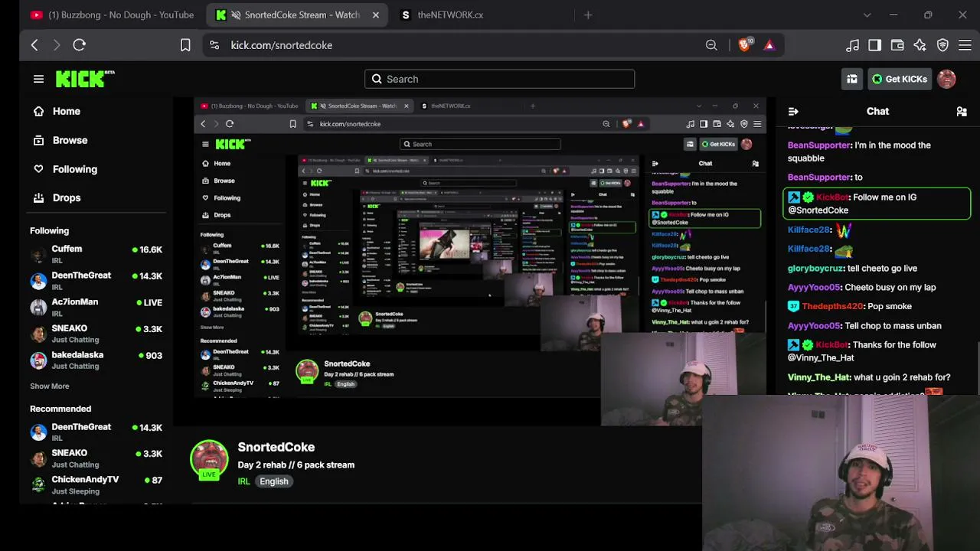
Task: Open DeenTheGreat in the Recommended list
Action: point(96,432)
